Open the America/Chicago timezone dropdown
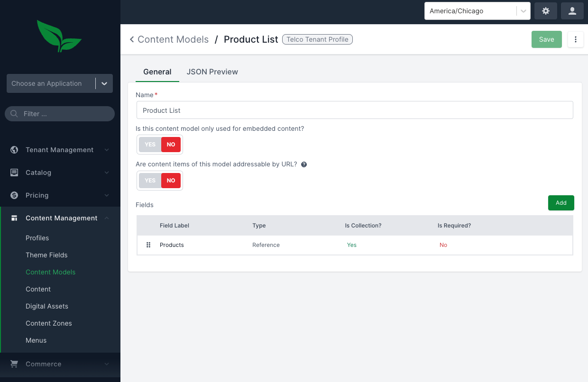588x382 pixels. click(477, 11)
